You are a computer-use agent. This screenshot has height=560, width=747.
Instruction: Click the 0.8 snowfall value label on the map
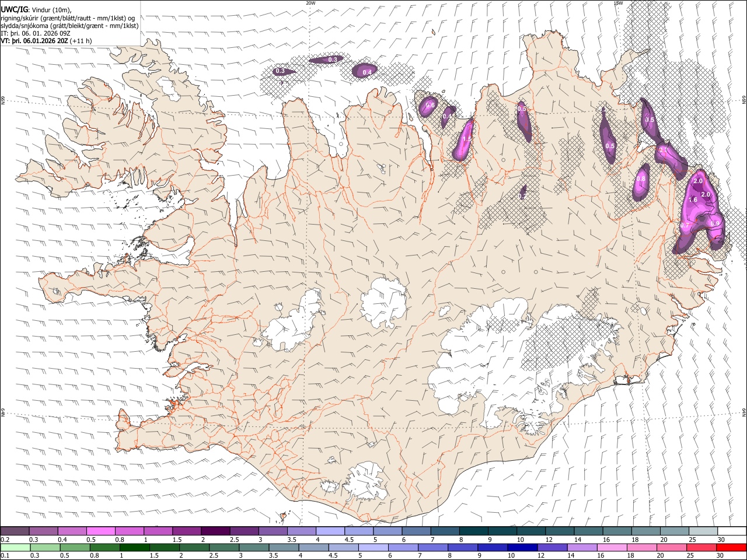pyautogui.click(x=641, y=179)
